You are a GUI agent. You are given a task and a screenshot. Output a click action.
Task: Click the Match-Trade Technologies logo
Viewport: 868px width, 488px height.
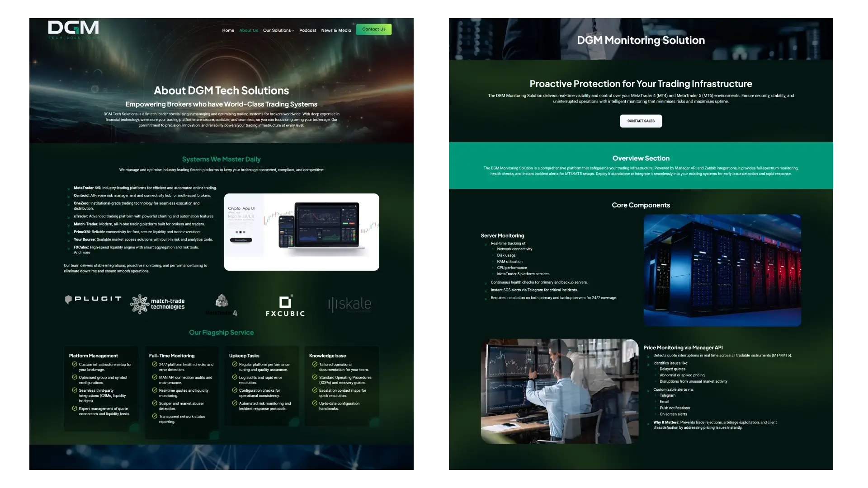pyautogui.click(x=157, y=304)
